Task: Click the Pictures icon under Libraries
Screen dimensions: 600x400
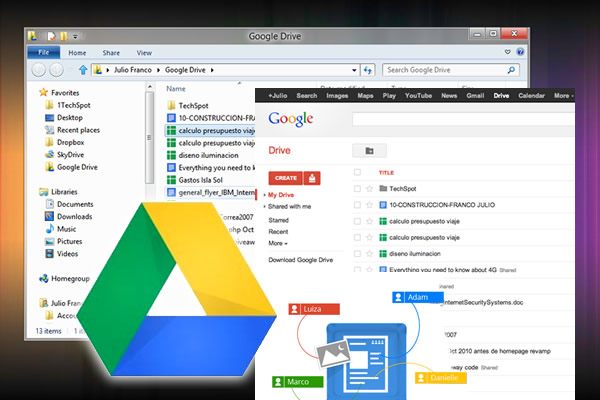Action: pyautogui.click(x=49, y=241)
